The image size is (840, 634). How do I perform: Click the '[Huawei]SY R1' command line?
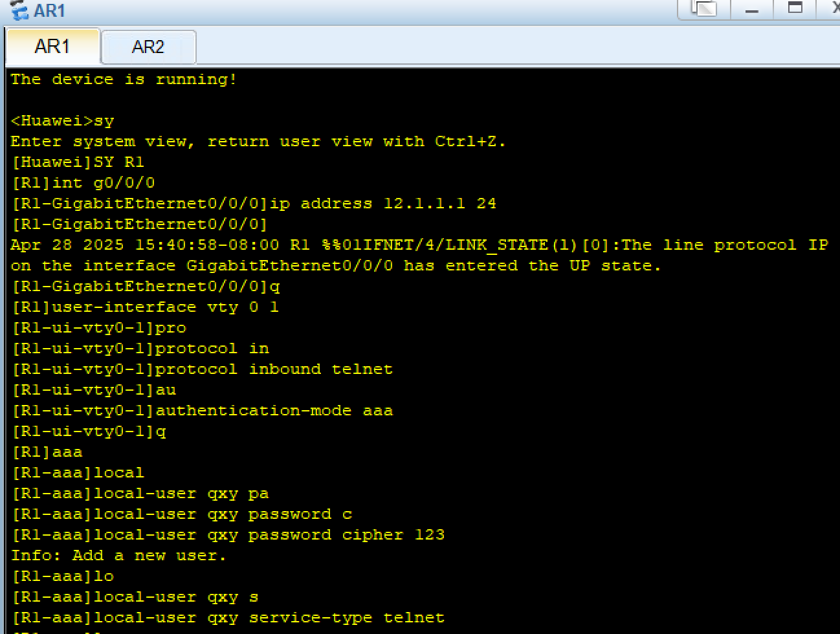pyautogui.click(x=78, y=162)
